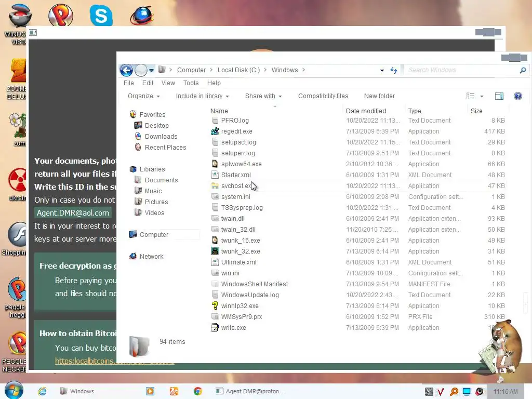Screen dimensions: 532x399
Task: Select the Music library
Action: tap(153, 191)
